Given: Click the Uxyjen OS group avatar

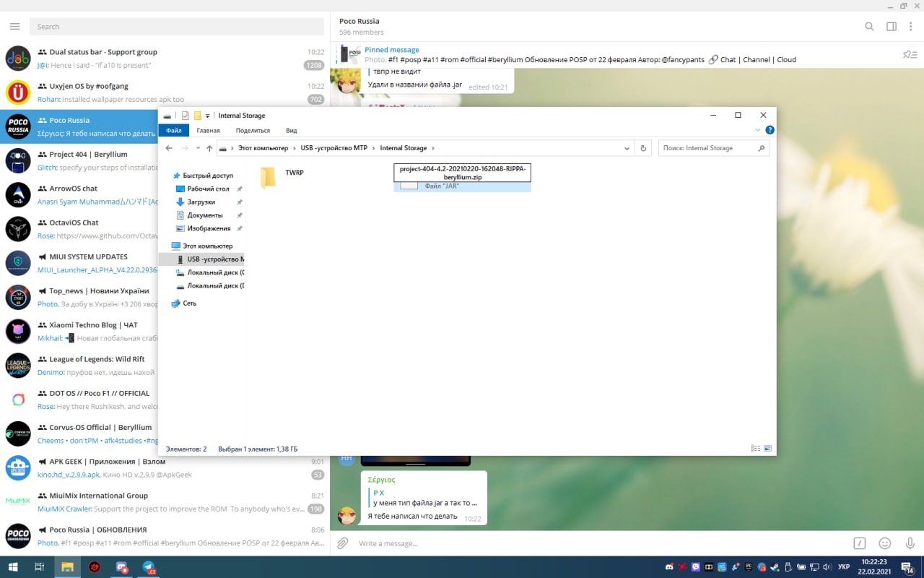Looking at the screenshot, I should (18, 92).
